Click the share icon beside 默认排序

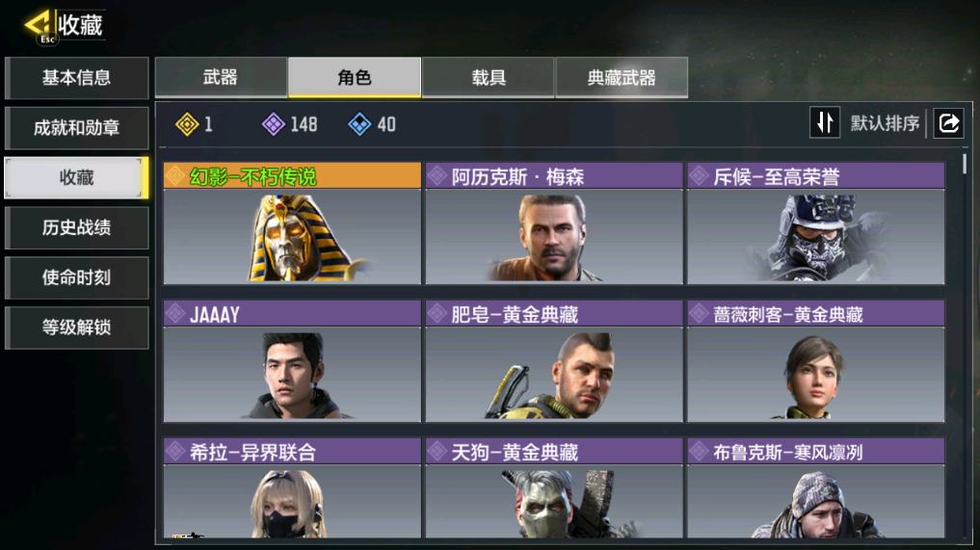pyautogui.click(x=948, y=122)
